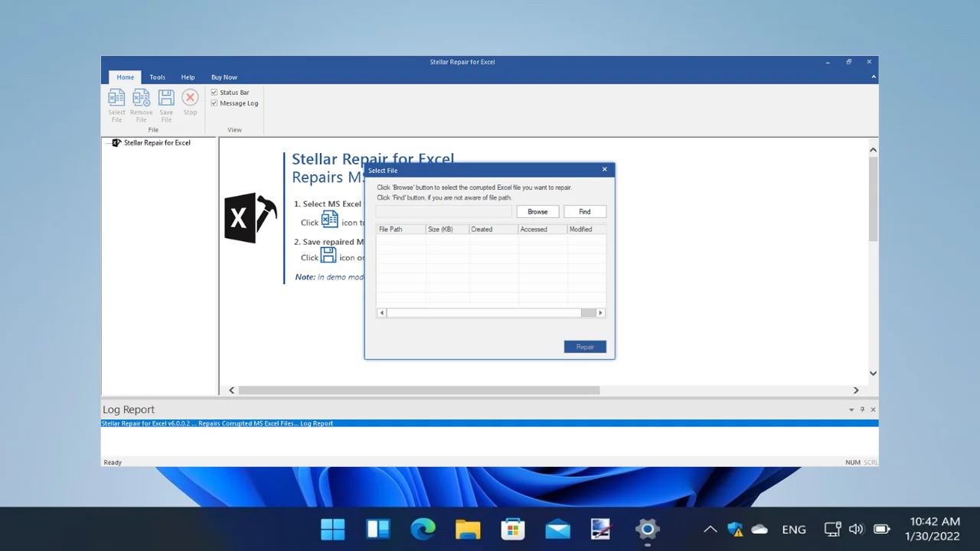The width and height of the screenshot is (980, 551).
Task: Sort by the Modified column header
Action: [x=586, y=229]
